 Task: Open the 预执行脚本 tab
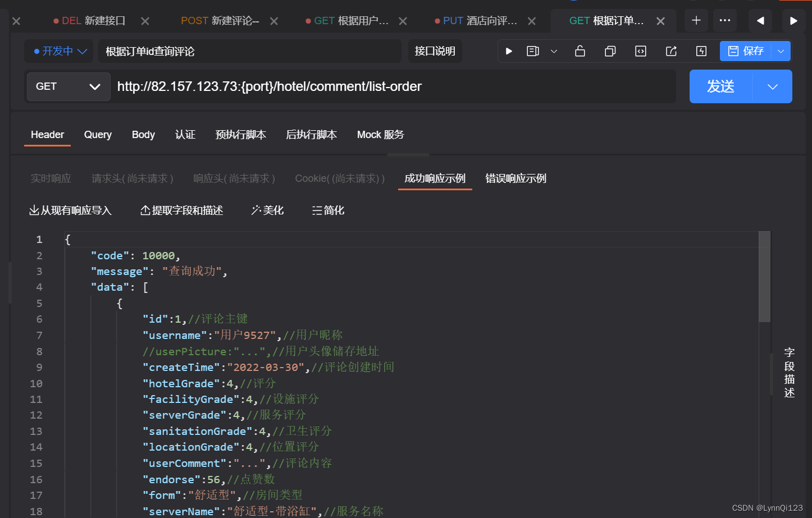241,135
